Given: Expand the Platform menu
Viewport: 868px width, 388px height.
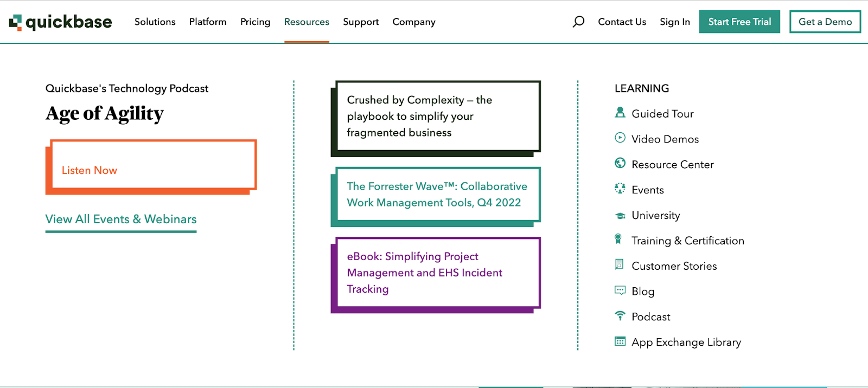Looking at the screenshot, I should point(208,22).
